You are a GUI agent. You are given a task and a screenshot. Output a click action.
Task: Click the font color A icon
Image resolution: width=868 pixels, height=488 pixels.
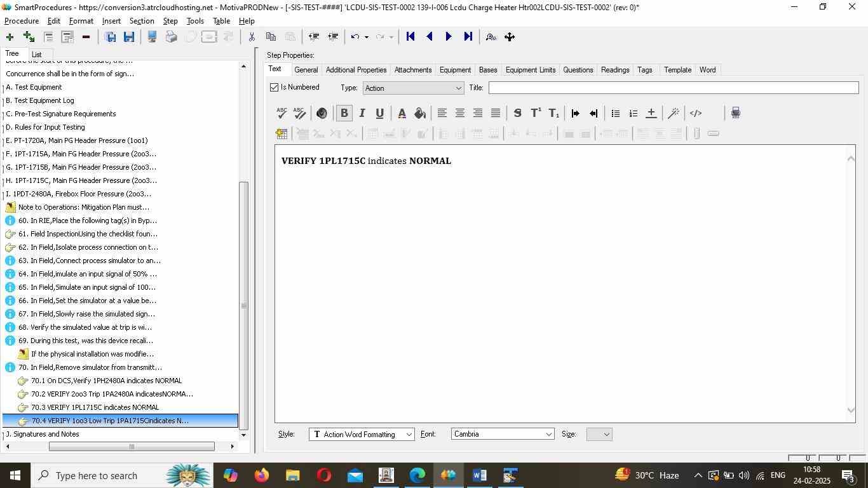click(402, 113)
